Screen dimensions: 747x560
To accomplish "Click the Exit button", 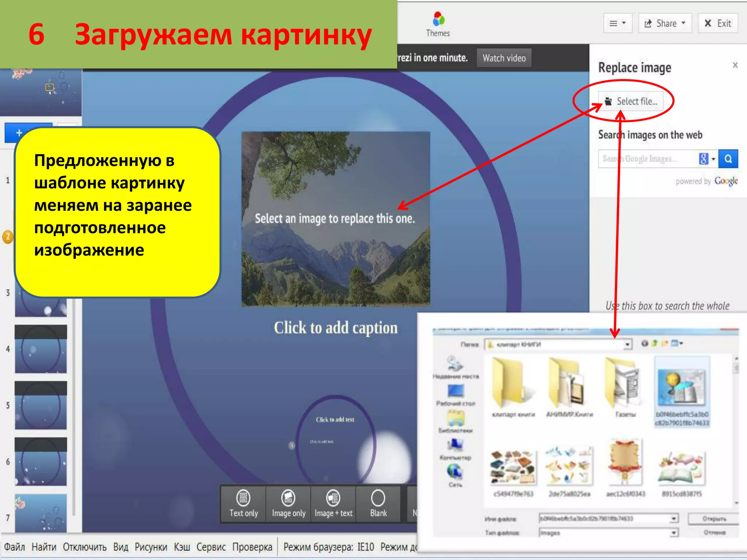I will click(x=718, y=23).
